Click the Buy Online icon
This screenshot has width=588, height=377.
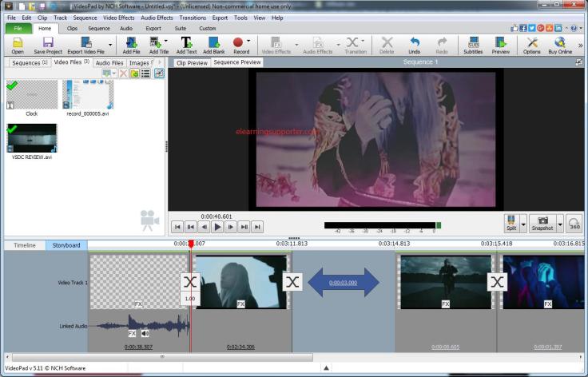click(x=560, y=46)
